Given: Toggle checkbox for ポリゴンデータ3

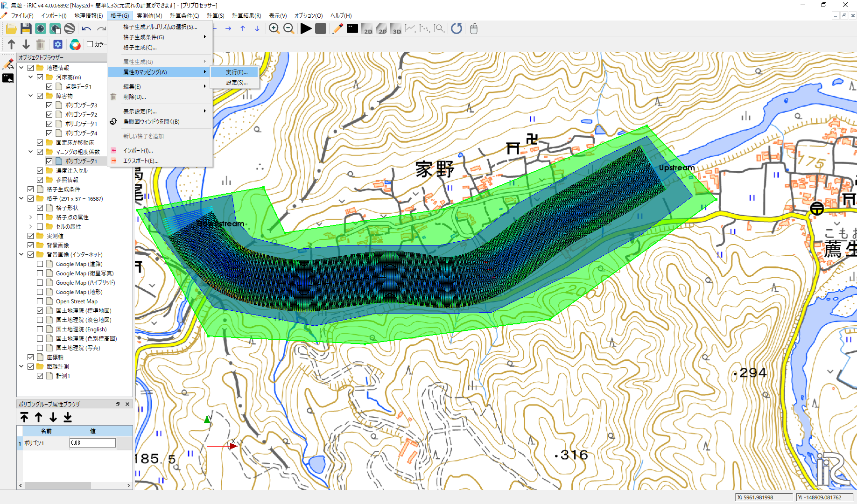Looking at the screenshot, I should point(49,105).
